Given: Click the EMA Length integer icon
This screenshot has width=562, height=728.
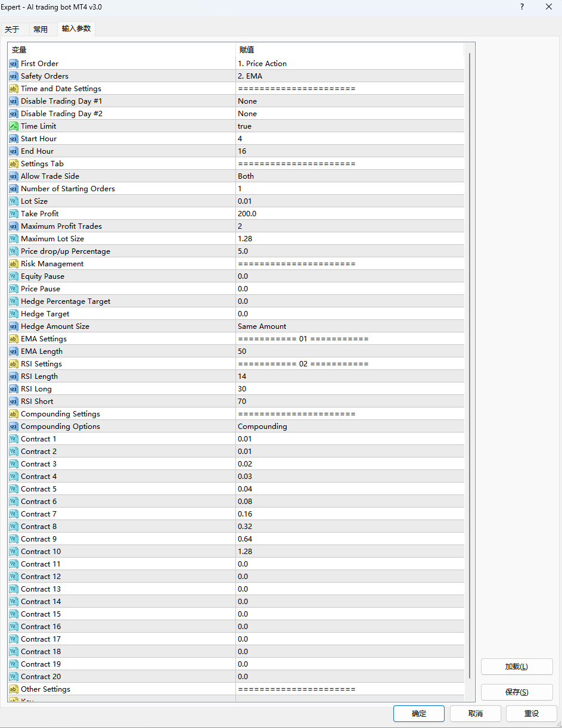Looking at the screenshot, I should click(14, 351).
